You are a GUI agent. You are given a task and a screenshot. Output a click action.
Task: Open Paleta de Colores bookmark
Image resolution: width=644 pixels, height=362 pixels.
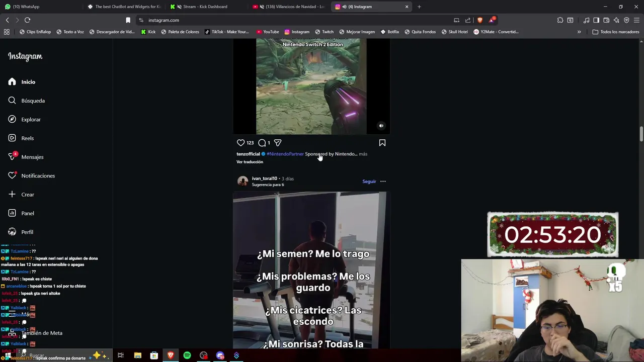[x=180, y=32]
